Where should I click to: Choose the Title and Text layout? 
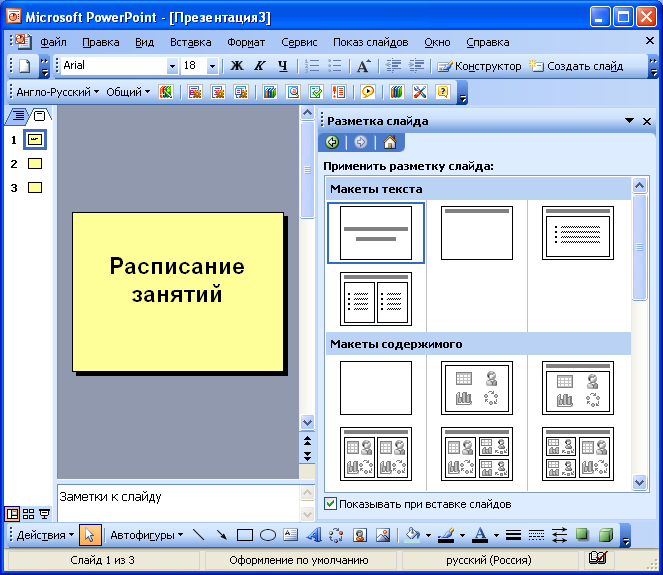[578, 233]
